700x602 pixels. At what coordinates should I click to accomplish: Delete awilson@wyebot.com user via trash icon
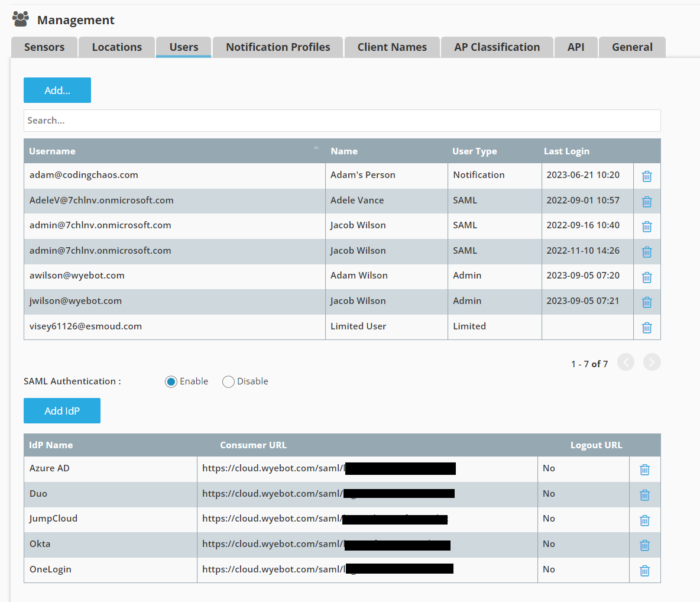tap(646, 277)
